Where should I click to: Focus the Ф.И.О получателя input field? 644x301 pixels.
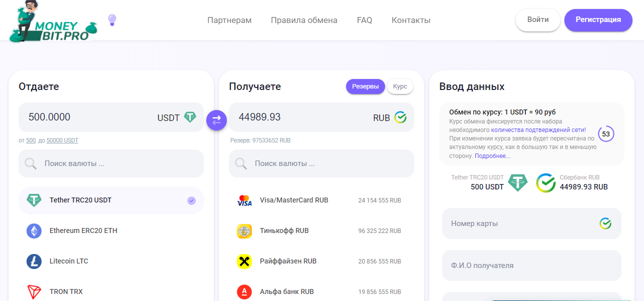pyautogui.click(x=532, y=265)
